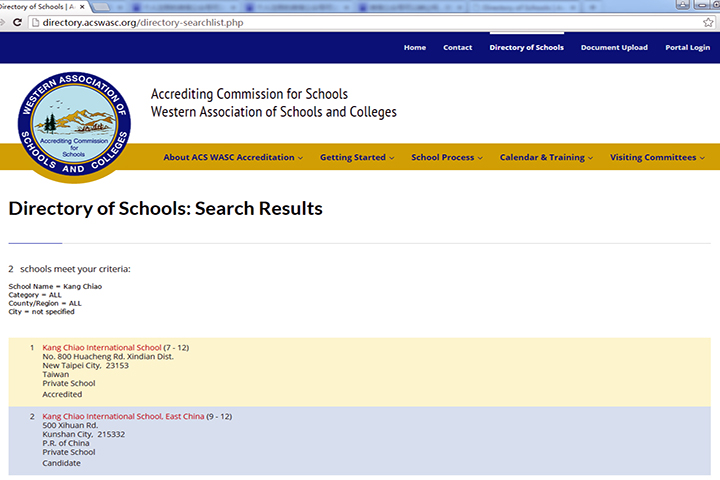Image resolution: width=720 pixels, height=480 pixels.
Task: Click the 'Kunshan City, 215332' line
Action: (x=84, y=434)
